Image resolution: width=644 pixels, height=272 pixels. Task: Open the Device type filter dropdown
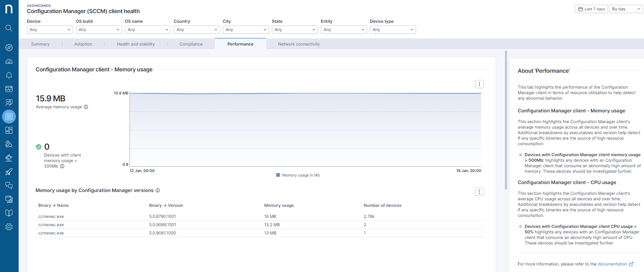(393, 30)
